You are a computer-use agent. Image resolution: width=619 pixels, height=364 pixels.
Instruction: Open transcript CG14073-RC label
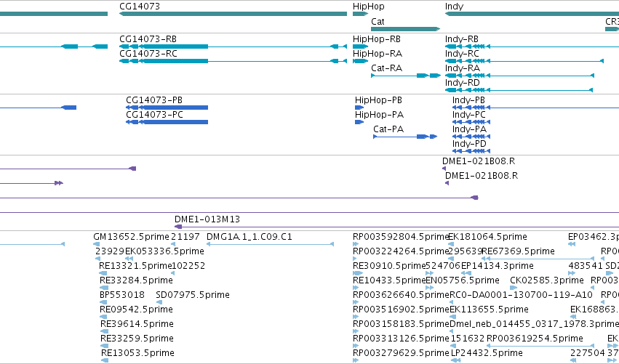click(x=148, y=54)
